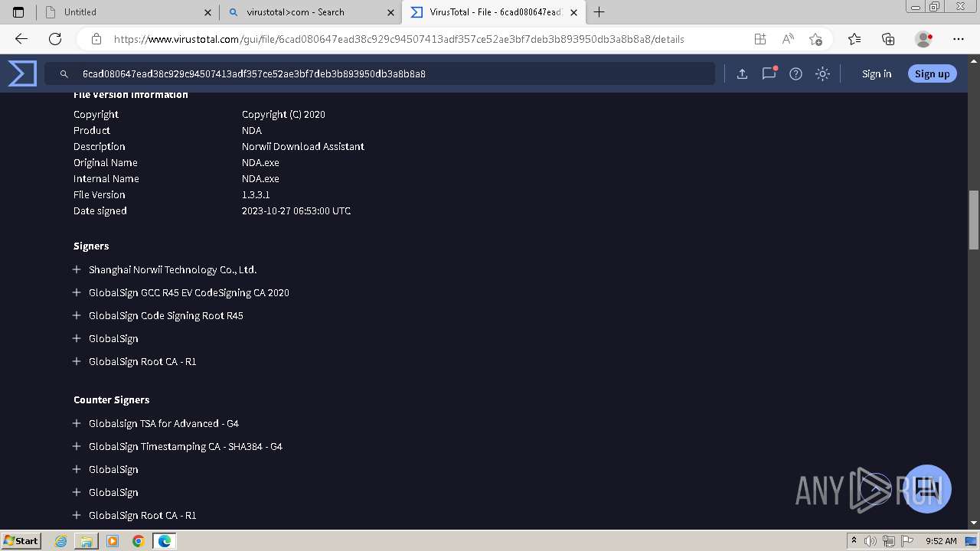Select the Copyright (C) 2020 value
The image size is (980, 551).
[x=283, y=114]
